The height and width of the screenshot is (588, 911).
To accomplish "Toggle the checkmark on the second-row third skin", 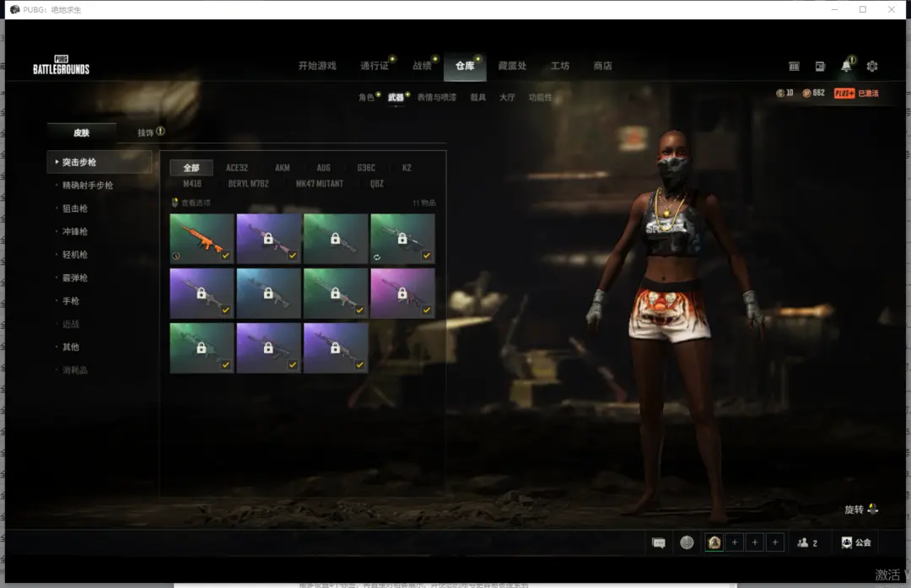I will [359, 310].
